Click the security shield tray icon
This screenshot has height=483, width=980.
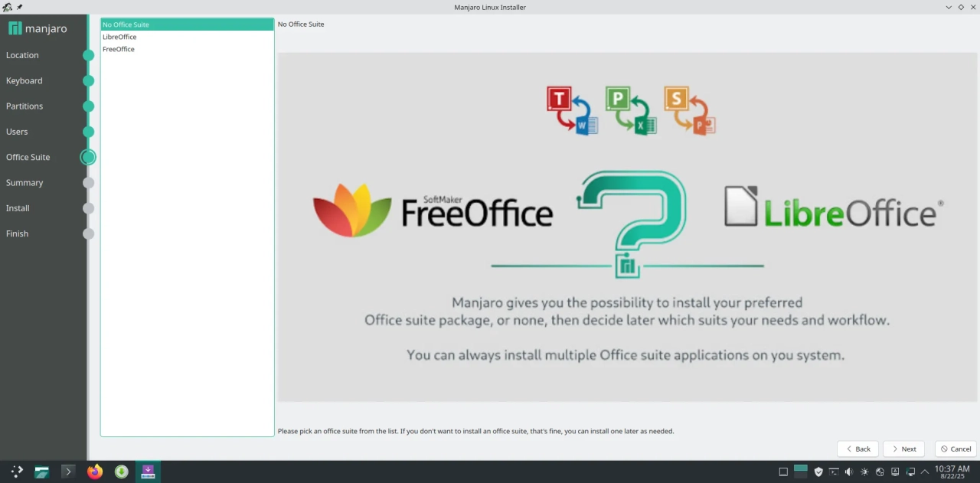tap(818, 472)
